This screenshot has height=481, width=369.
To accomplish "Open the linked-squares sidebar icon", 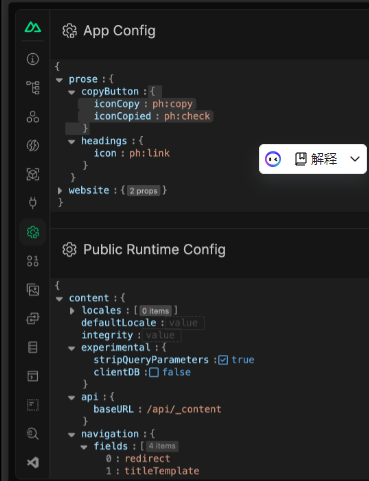I will click(33, 318).
